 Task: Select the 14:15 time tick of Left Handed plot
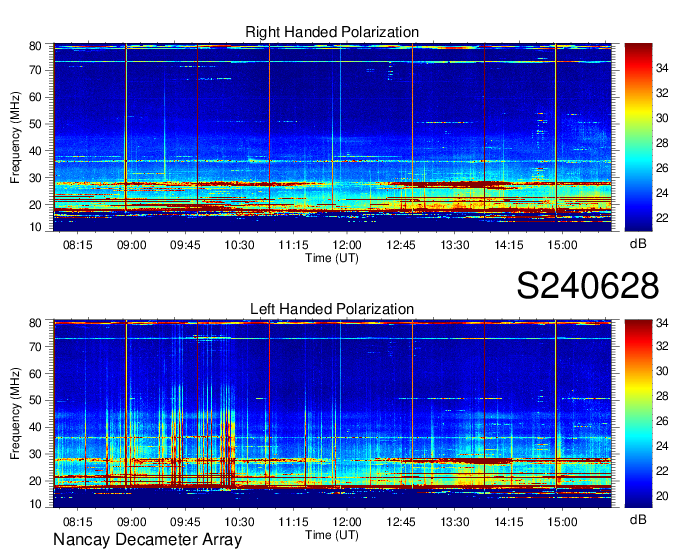point(509,522)
